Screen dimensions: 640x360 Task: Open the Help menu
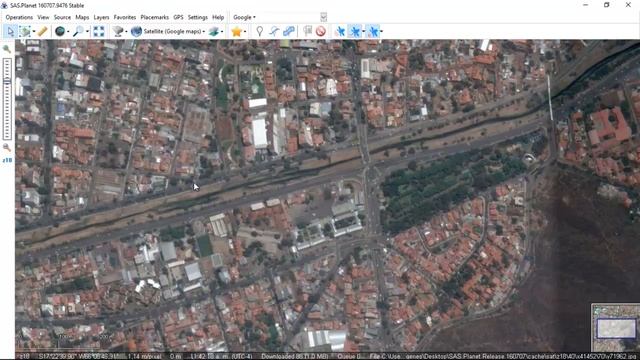(218, 17)
